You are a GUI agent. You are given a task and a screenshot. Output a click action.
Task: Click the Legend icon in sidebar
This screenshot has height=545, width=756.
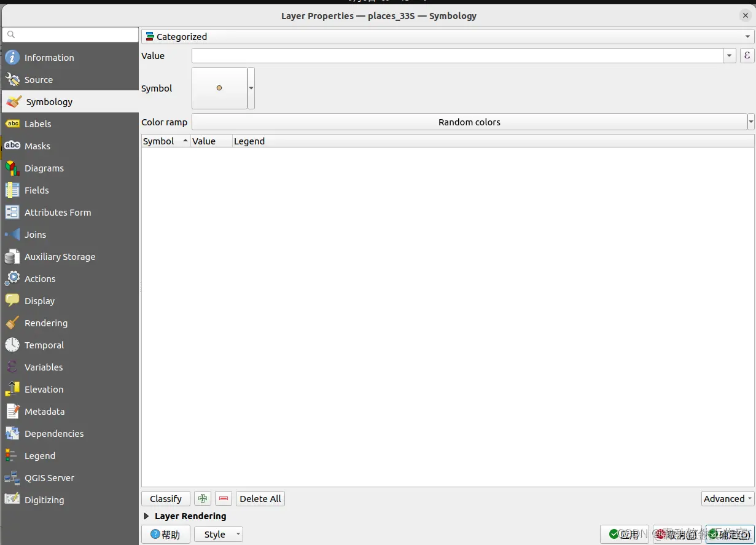coord(12,456)
